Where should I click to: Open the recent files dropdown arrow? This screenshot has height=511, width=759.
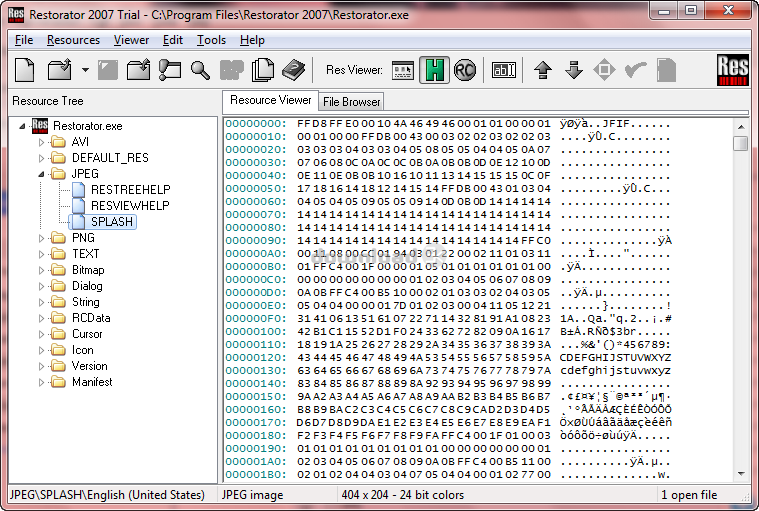(85, 70)
